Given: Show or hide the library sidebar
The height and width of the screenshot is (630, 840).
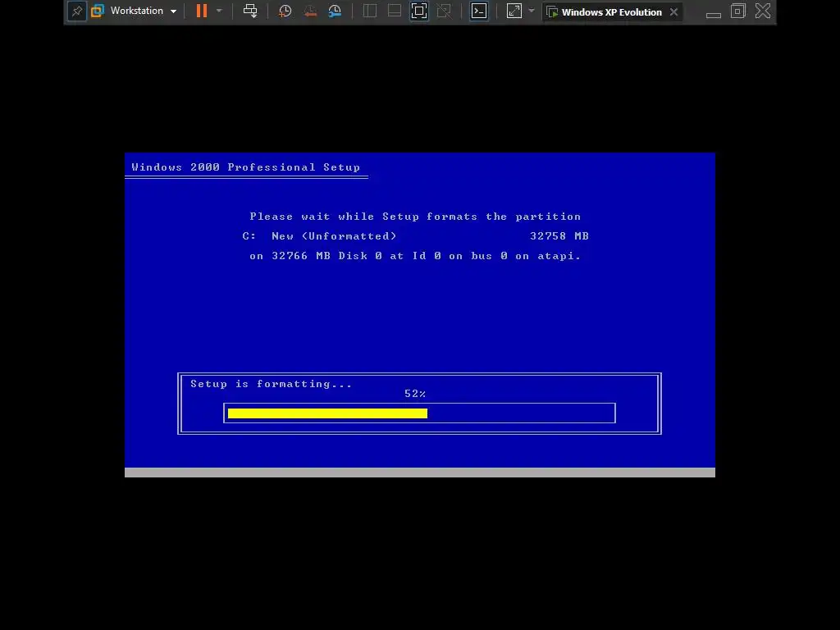Looking at the screenshot, I should click(x=370, y=11).
